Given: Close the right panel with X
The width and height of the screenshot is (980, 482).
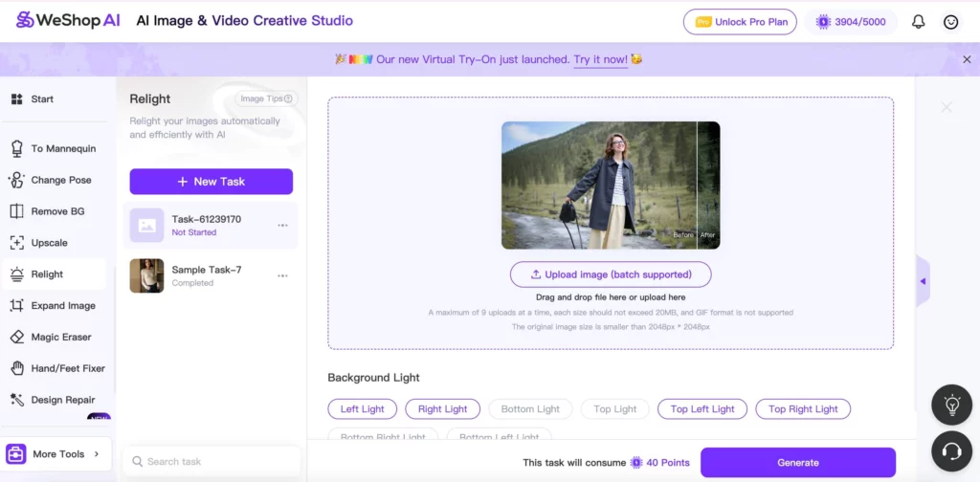Looking at the screenshot, I should [x=947, y=107].
